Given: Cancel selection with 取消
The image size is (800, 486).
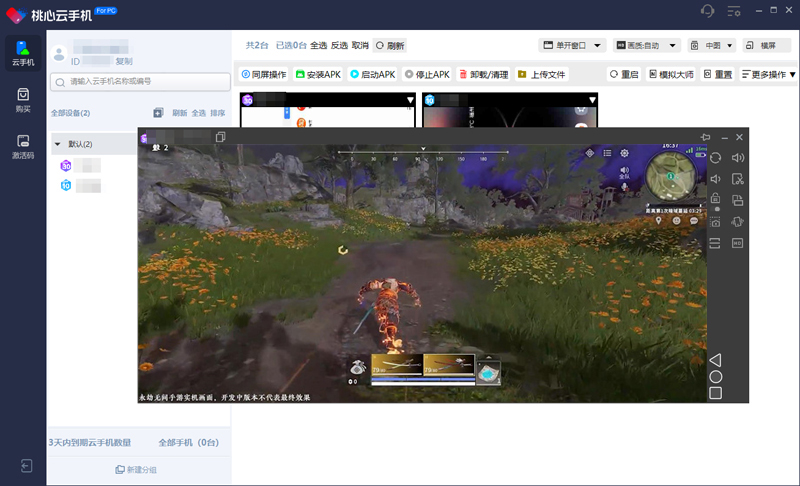Looking at the screenshot, I should 360,45.
